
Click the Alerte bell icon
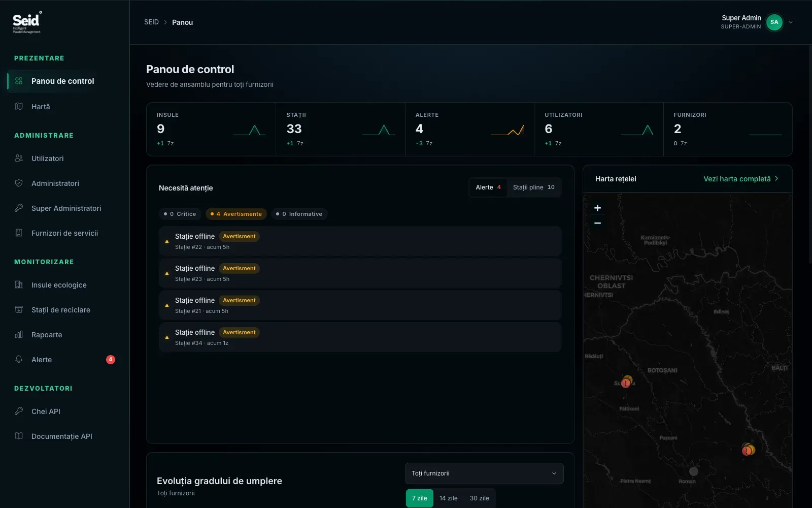pos(19,359)
